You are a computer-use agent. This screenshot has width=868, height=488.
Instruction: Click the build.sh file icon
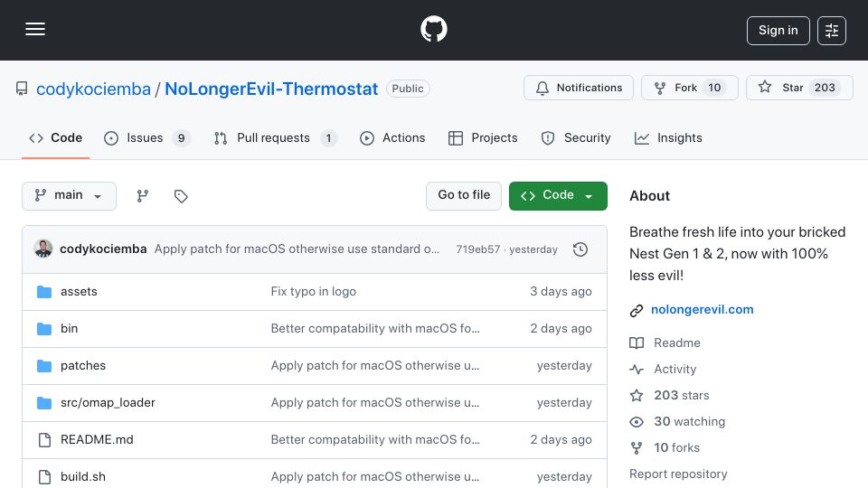(44, 477)
